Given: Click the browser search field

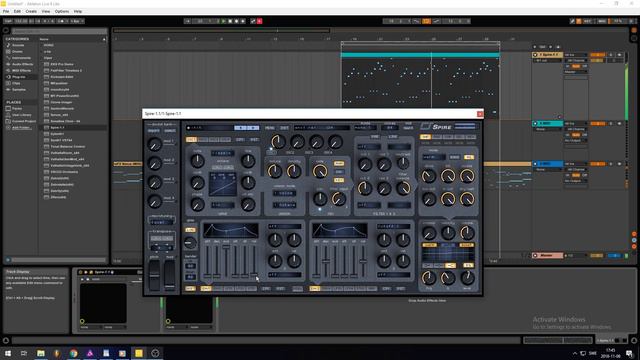Looking at the screenshot, I should (x=59, y=31).
